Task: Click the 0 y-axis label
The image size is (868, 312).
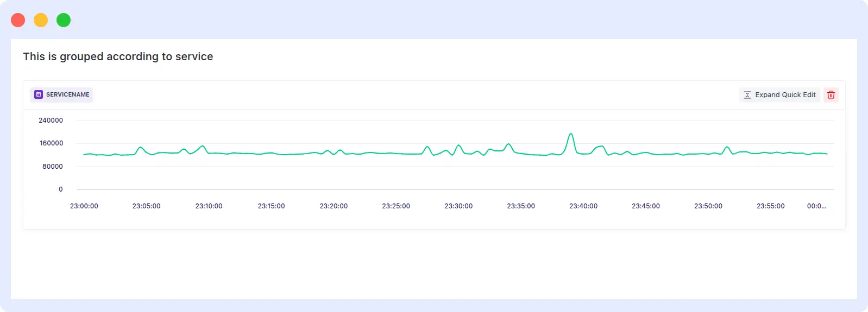Action: pyautogui.click(x=61, y=189)
